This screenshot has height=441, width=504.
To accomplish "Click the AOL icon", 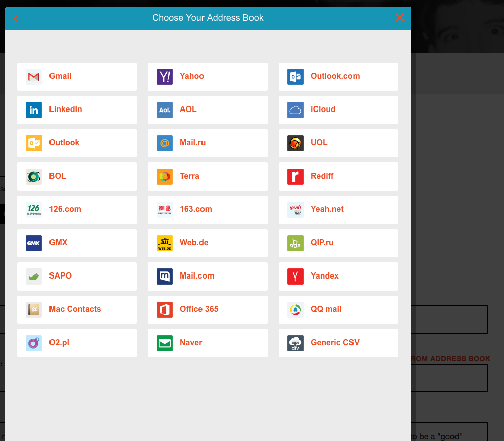I will pos(165,110).
